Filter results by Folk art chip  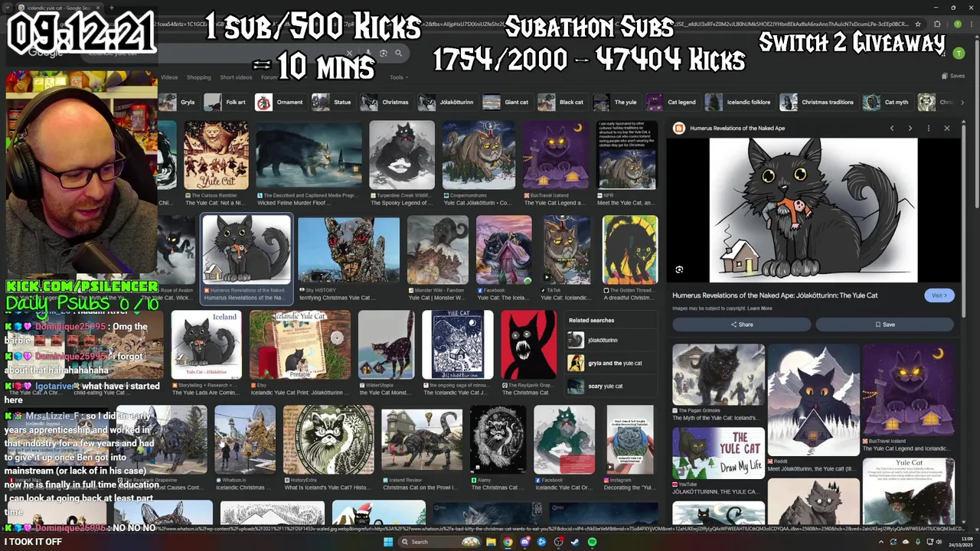[x=227, y=102]
